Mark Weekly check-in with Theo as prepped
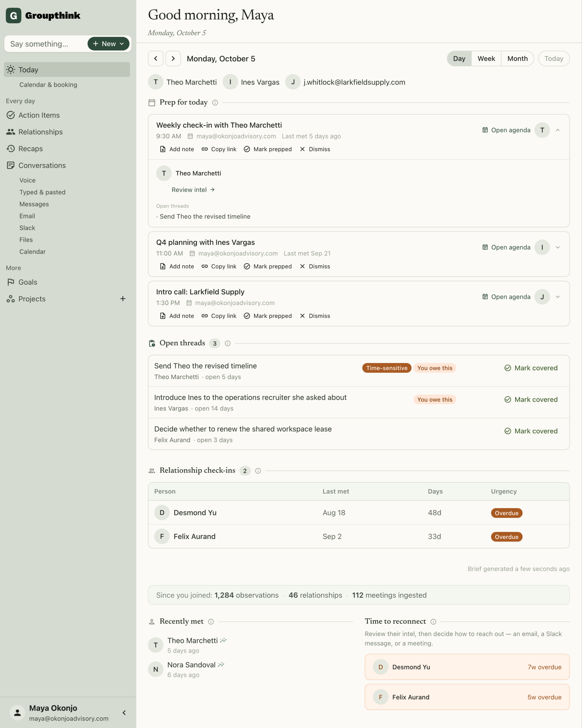Screen dimensions: 582x728 pos(268,149)
